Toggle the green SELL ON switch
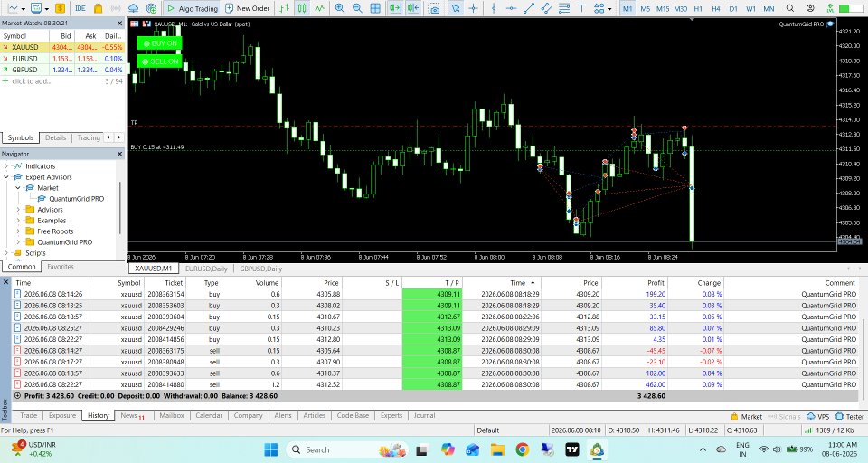Image resolution: width=868 pixels, height=463 pixels. [x=159, y=61]
